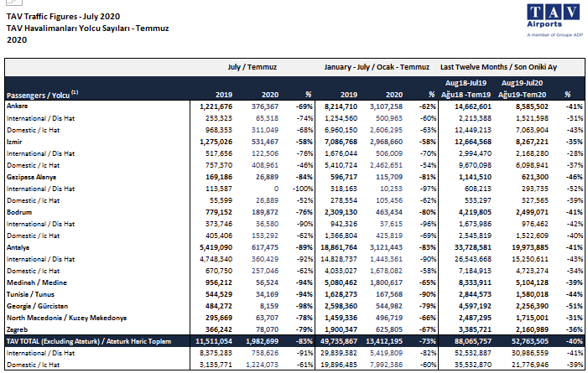The image size is (588, 373).
Task: Click the 'Medinah / Medine' row label
Action: tap(37, 282)
